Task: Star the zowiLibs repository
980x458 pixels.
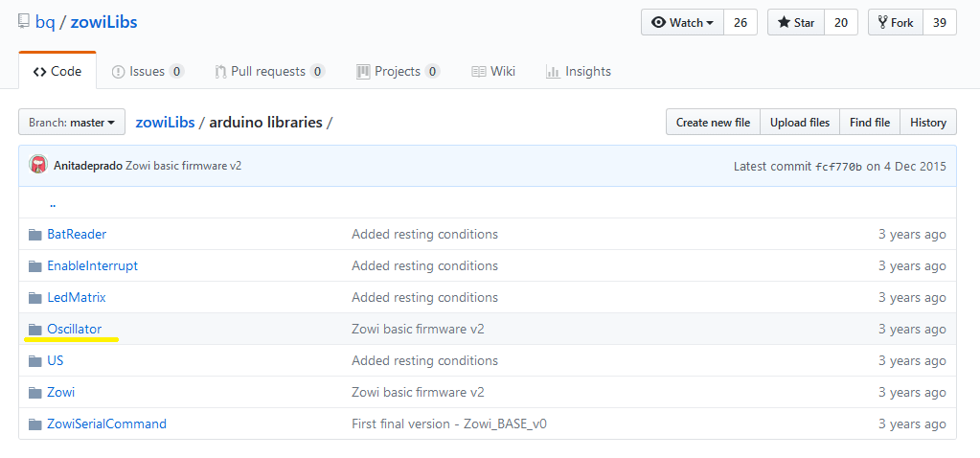Action: [x=795, y=22]
